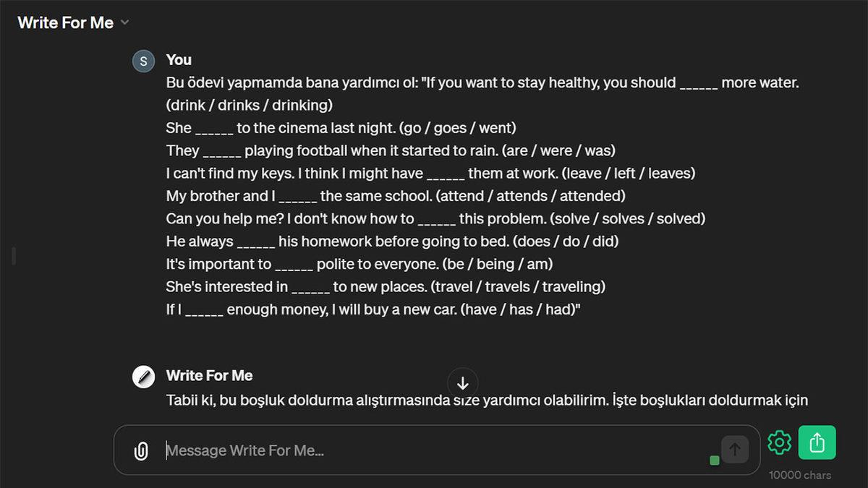Select the "Write For Me" bot name above the reply
Screen dimensions: 868x488
[209, 375]
